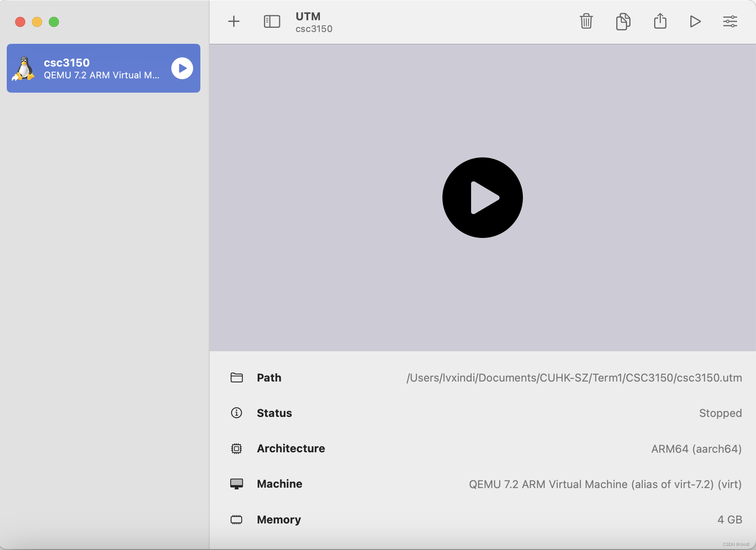Image resolution: width=756 pixels, height=550 pixels.
Task: Open VM settings with the sliders icon
Action: pyautogui.click(x=730, y=21)
